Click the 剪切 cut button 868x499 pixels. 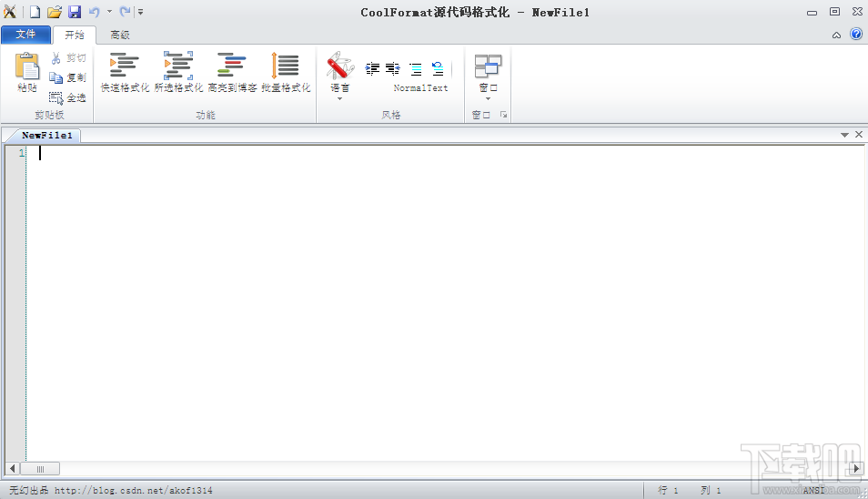(x=68, y=57)
